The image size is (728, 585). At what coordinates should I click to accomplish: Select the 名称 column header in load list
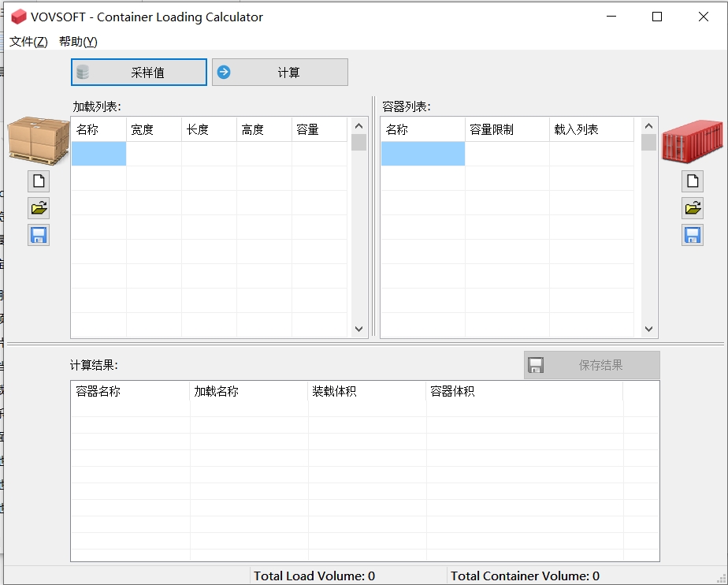[x=98, y=129]
